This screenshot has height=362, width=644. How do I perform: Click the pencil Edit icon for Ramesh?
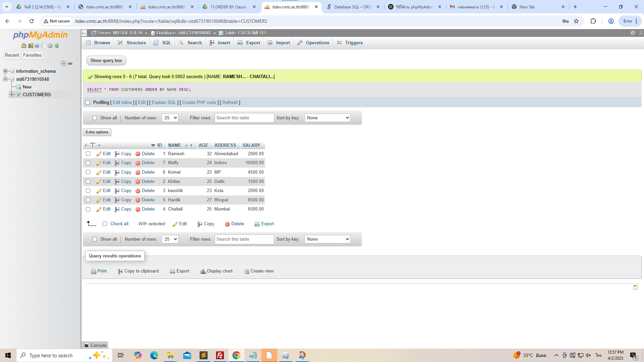point(99,154)
